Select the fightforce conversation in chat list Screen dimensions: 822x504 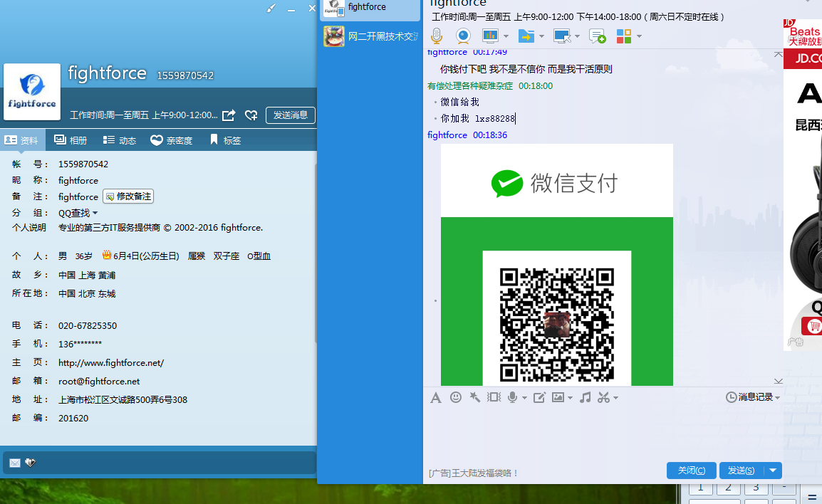pyautogui.click(x=370, y=9)
